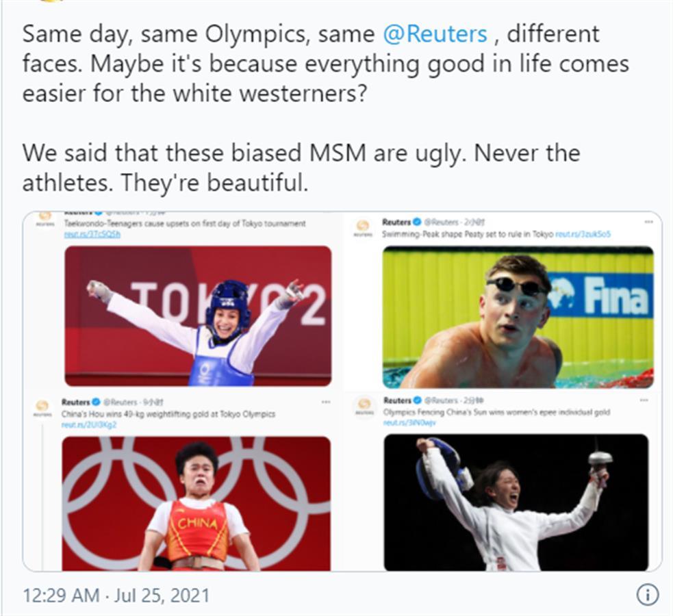Open the taekwondo athlete photo

click(198, 316)
